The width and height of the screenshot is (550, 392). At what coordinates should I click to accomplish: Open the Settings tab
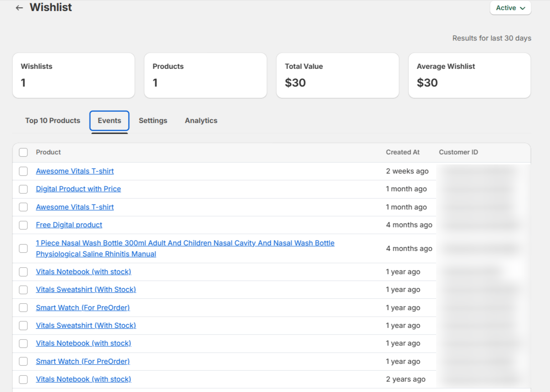pyautogui.click(x=153, y=121)
